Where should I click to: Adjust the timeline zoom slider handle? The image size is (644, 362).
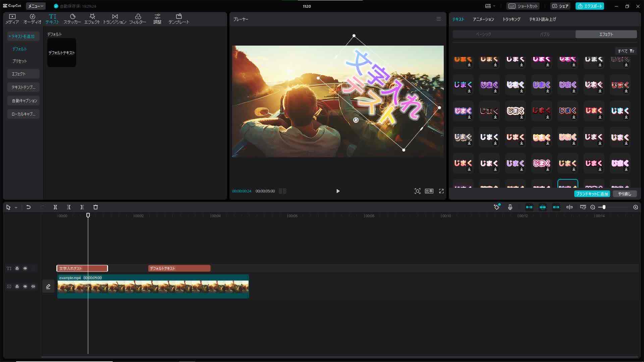point(604,207)
